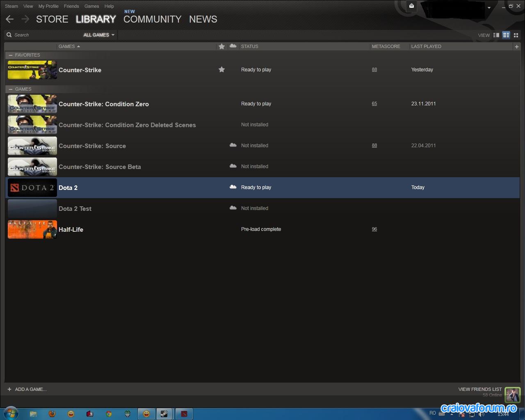Go forward with the right arrow button

25,19
